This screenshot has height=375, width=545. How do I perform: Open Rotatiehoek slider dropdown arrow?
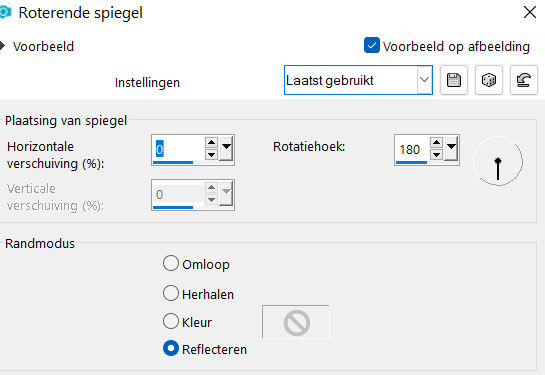coord(451,148)
